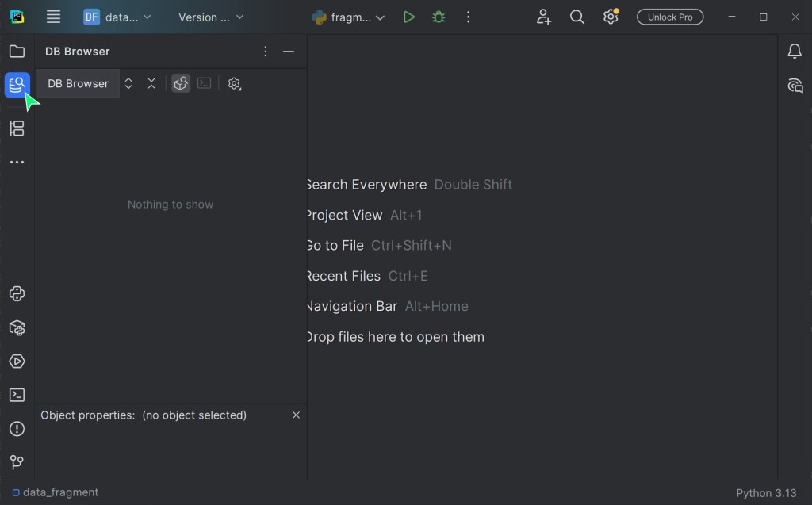Open the Services tool window
Viewport: 812px width, 505px height.
(x=17, y=362)
